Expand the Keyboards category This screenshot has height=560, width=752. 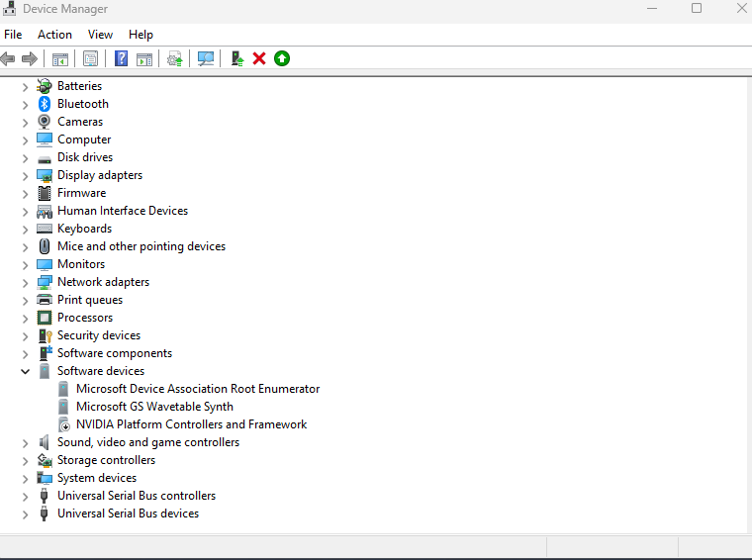26,230
